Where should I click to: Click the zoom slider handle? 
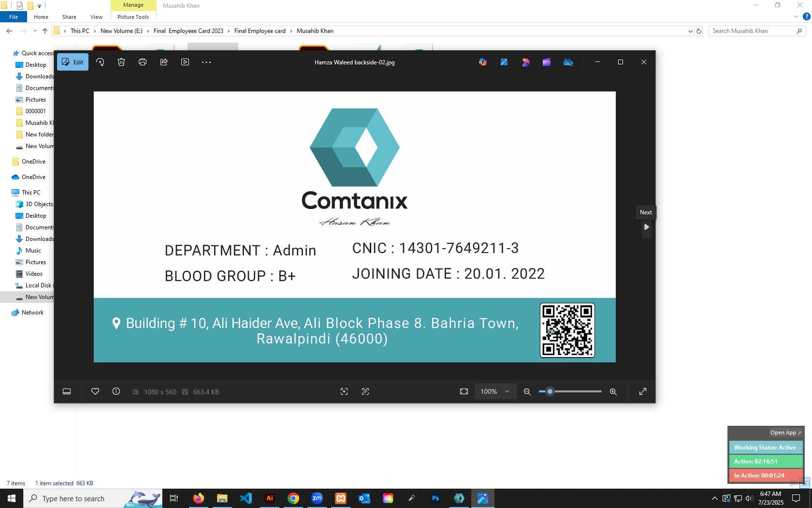[x=550, y=391]
